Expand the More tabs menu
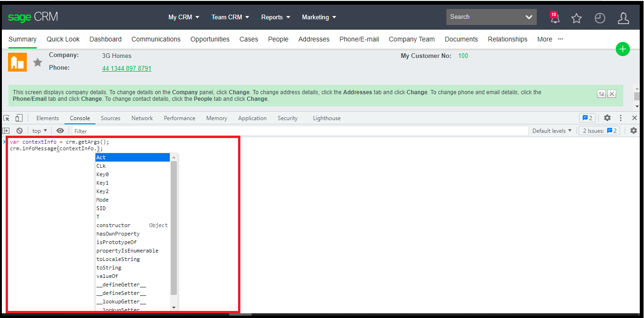Viewport: 644px width, 318px height. click(550, 39)
